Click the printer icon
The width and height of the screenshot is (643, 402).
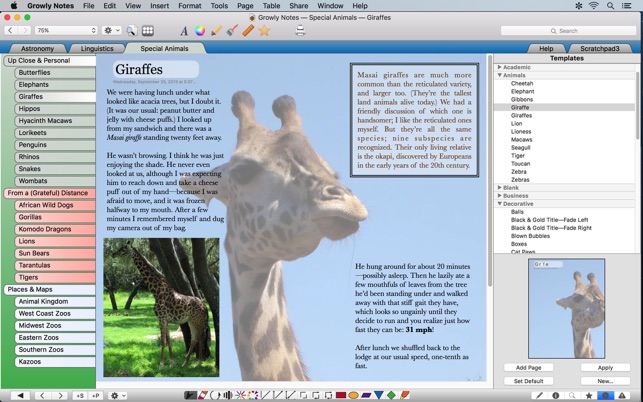click(x=300, y=31)
